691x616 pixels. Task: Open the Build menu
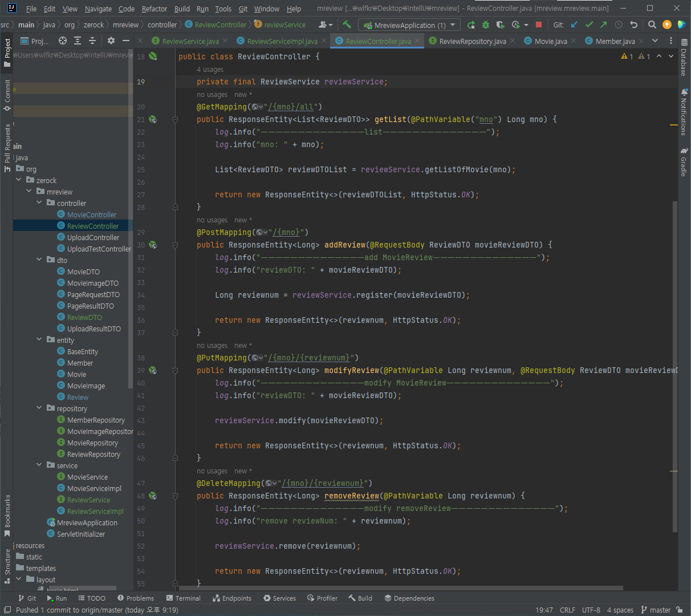(x=182, y=9)
